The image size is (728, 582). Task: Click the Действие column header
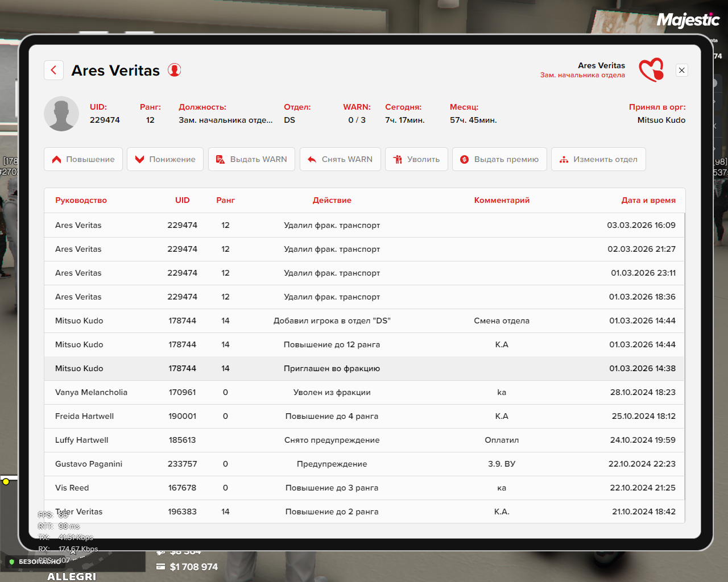pyautogui.click(x=332, y=200)
